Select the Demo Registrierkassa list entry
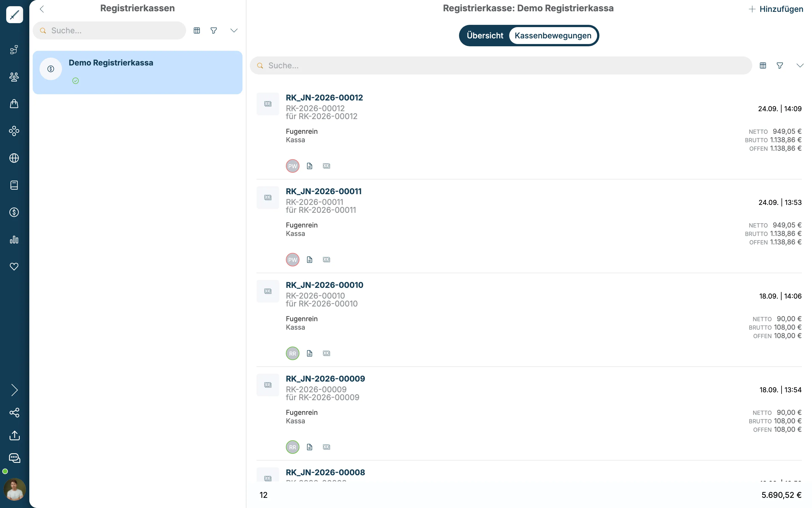The height and width of the screenshot is (508, 812). (138, 73)
